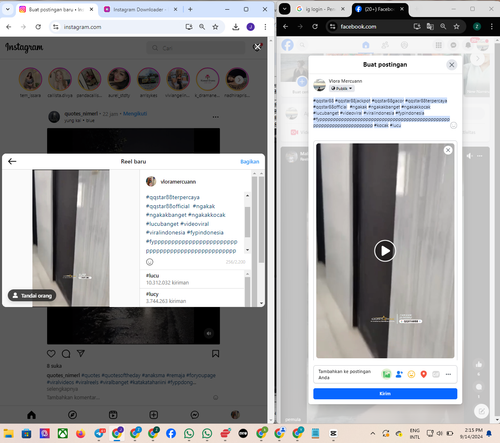Add feeling/activity to Facebook post

[411, 375]
